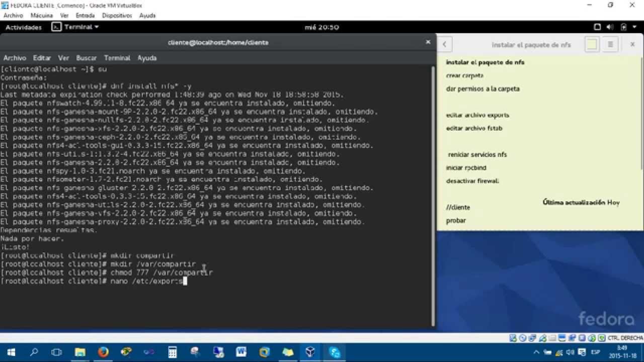Open the VirtualBox Ayuda menu at the top
Viewport: 644px width, 362px height.
pyautogui.click(x=147, y=16)
